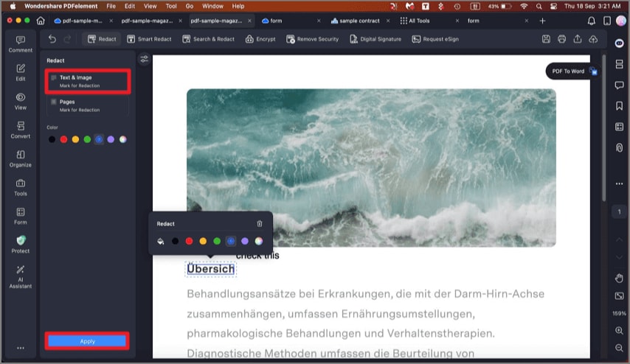Zoom in on the document
The height and width of the screenshot is (364, 630).
pyautogui.click(x=619, y=330)
